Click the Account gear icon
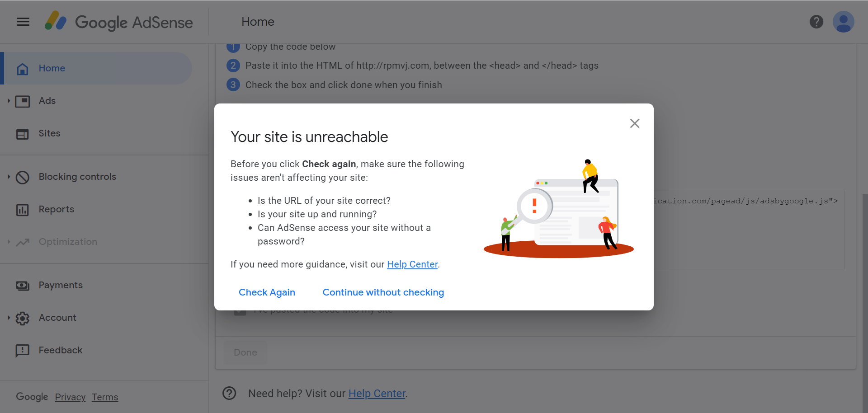 click(23, 318)
